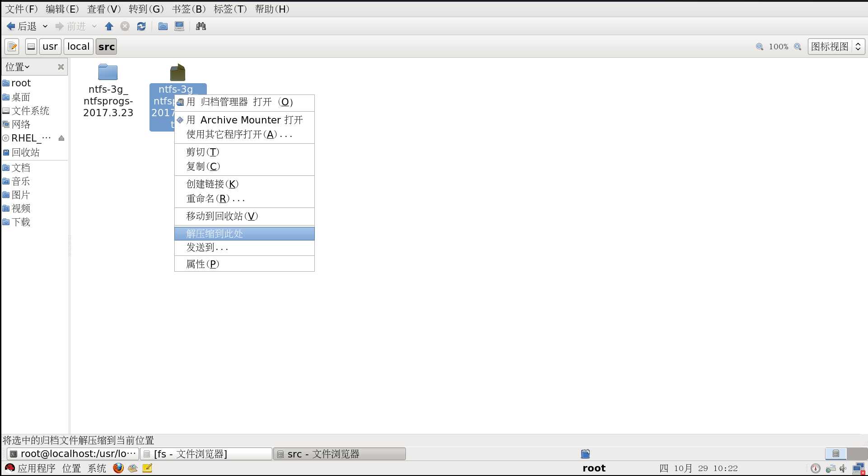
Task: Select 网络 in the sidebar
Action: (x=34, y=124)
